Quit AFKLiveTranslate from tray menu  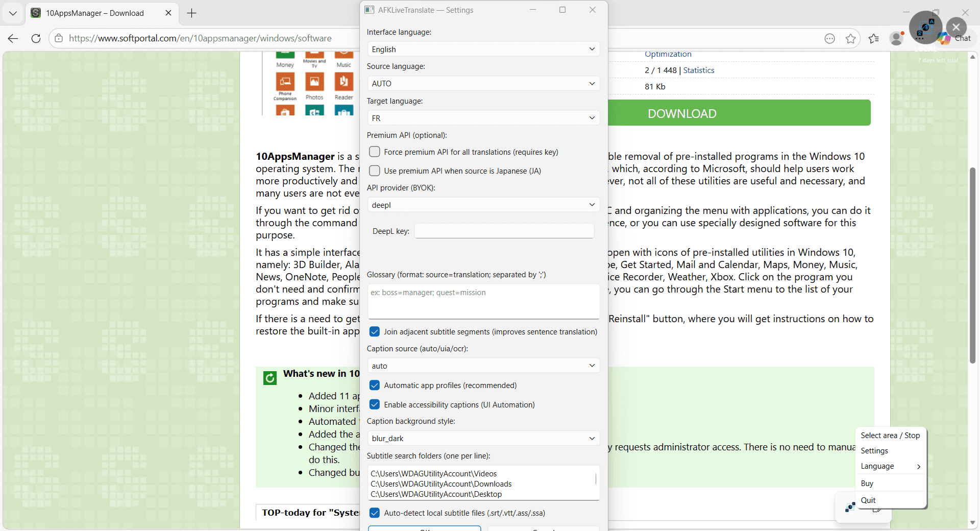[891, 500]
